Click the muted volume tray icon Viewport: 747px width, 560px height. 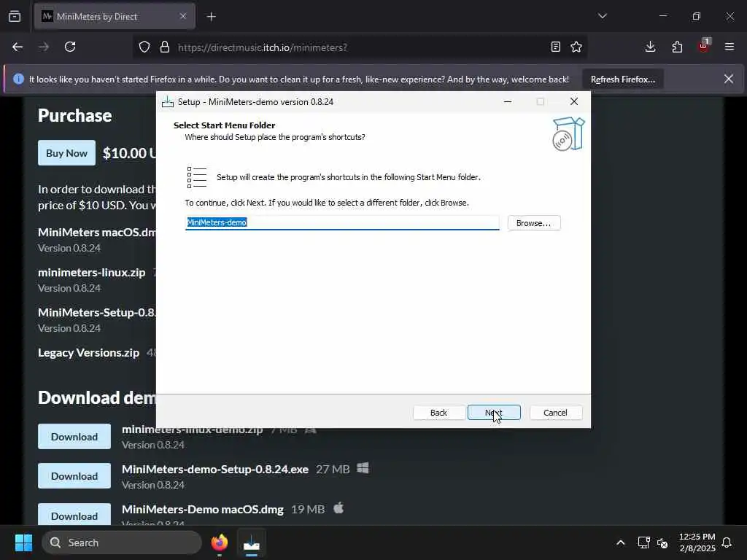pos(662,542)
